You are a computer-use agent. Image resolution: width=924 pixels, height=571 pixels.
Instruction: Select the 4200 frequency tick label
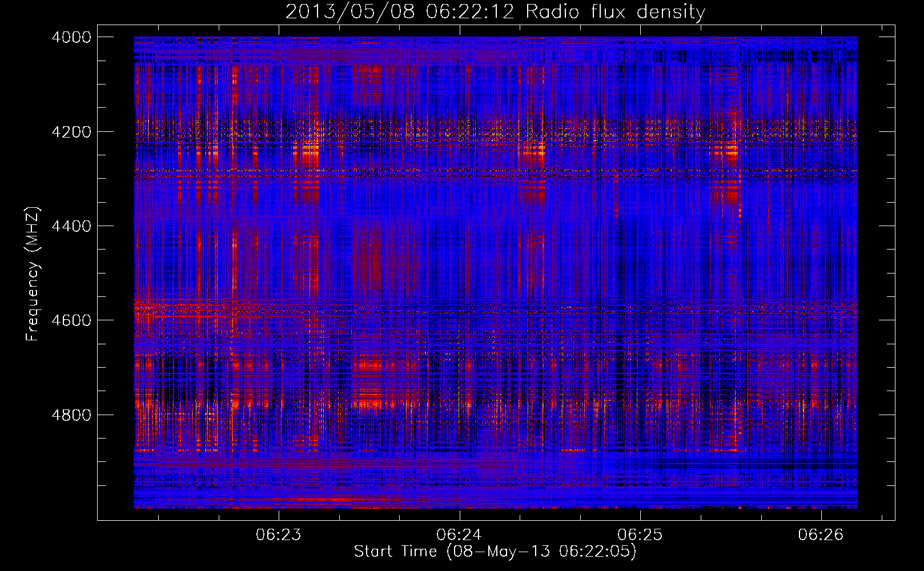click(71, 132)
